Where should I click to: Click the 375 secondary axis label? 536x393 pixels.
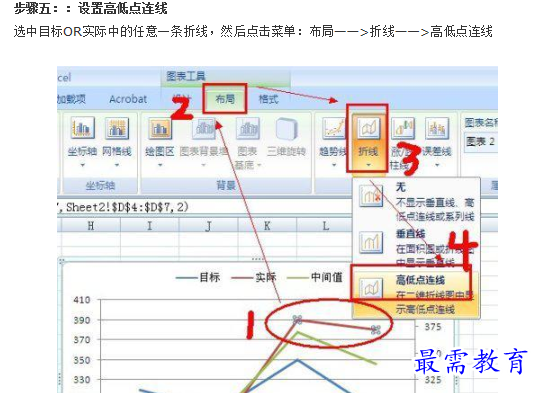[x=433, y=327]
